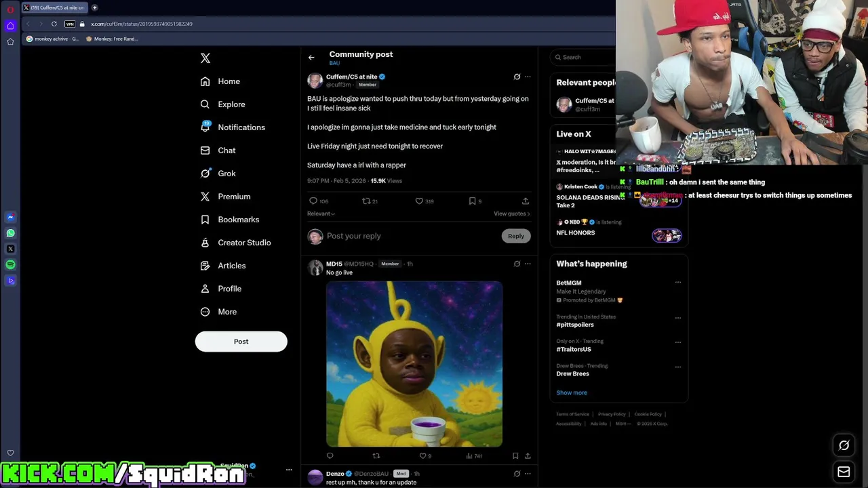Go to Explore

223,104
